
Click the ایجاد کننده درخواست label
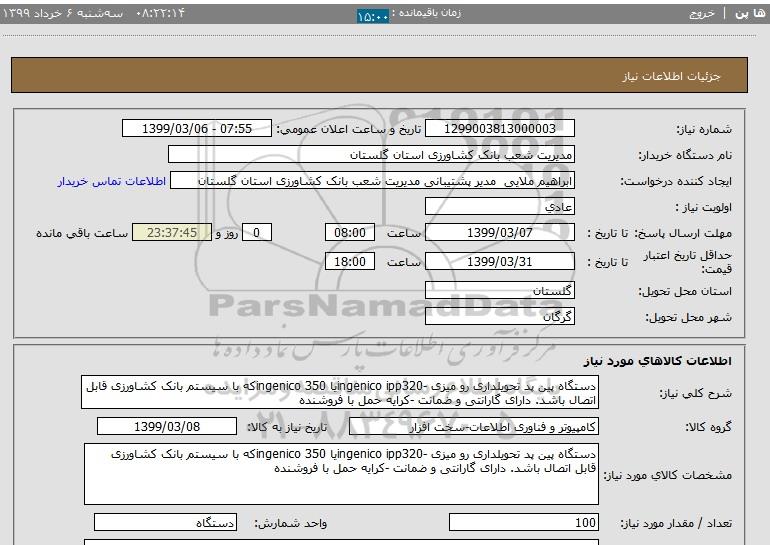[676, 182]
